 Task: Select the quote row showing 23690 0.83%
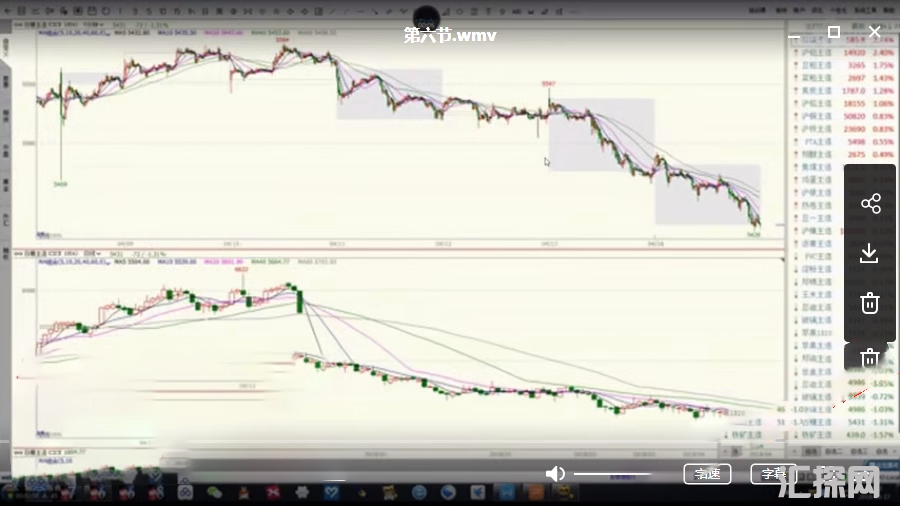point(844,129)
